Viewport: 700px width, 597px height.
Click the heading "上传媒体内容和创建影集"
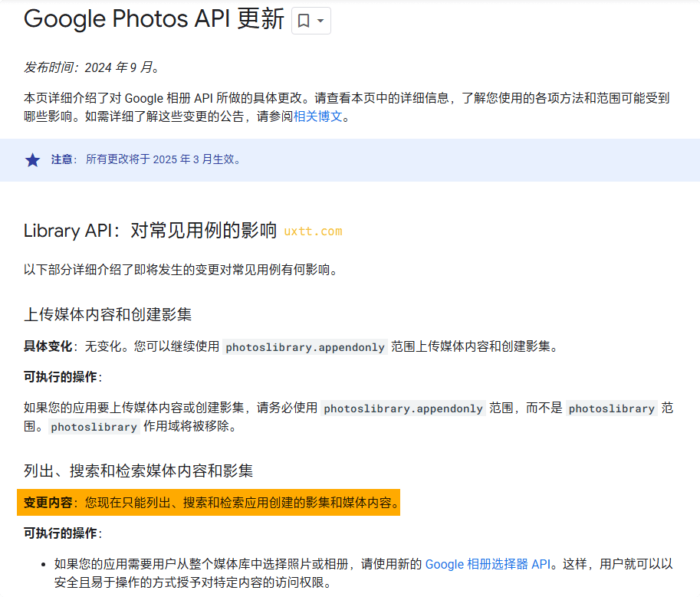coord(107,314)
